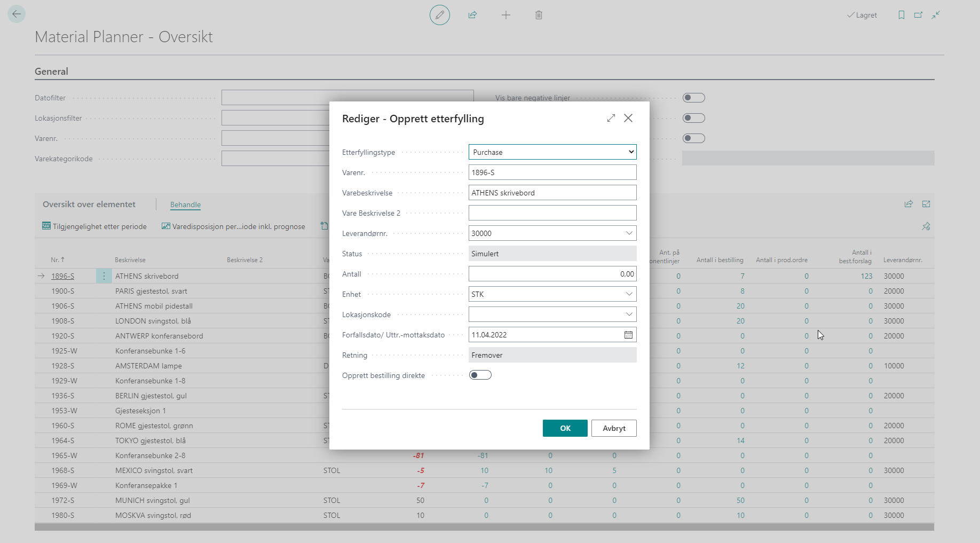
Task: Expand the Leverandørnr. dropdown
Action: click(629, 233)
